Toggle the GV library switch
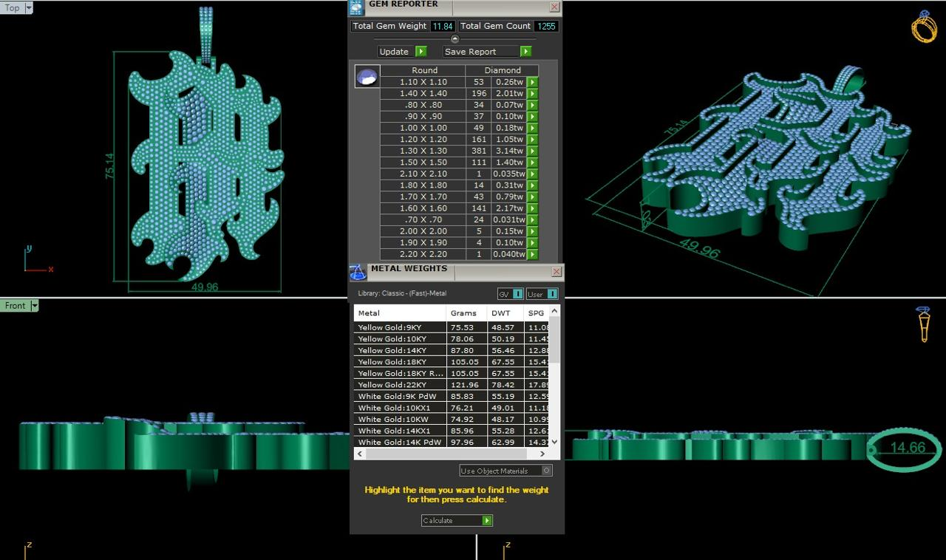The image size is (946, 560). click(x=517, y=294)
